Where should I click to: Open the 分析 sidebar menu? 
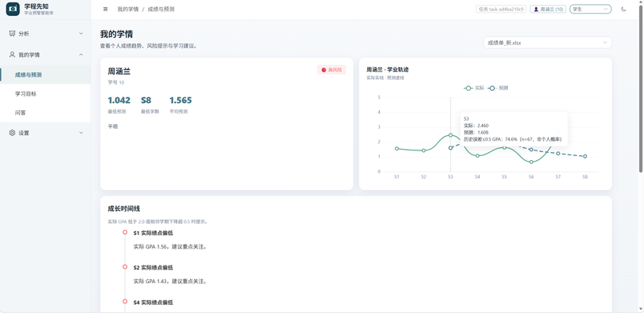[x=45, y=34]
